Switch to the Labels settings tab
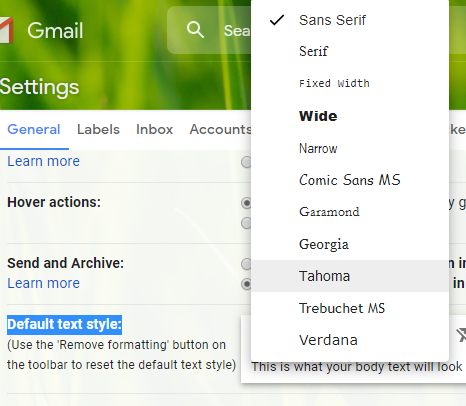Screen dimensions: 466x406 [x=98, y=129]
